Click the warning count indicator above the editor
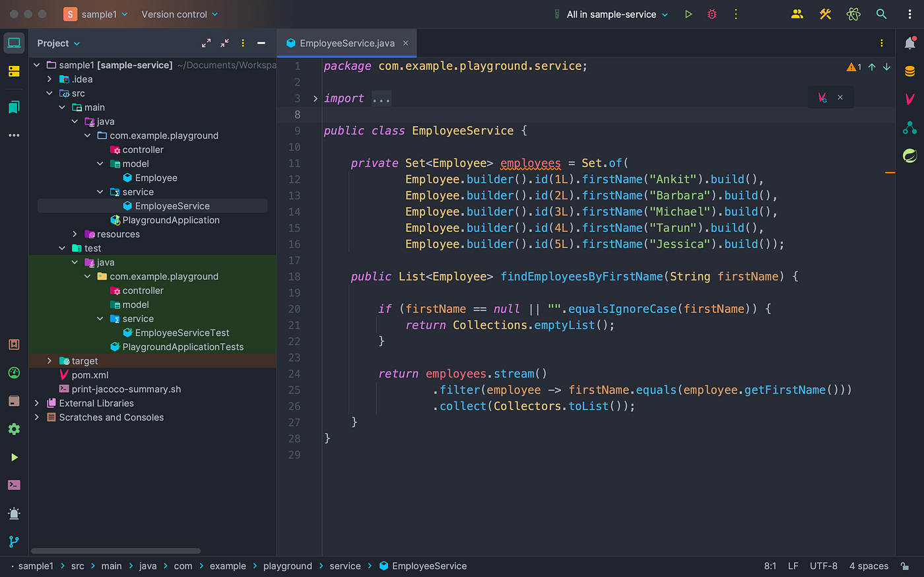This screenshot has height=577, width=924. (852, 66)
